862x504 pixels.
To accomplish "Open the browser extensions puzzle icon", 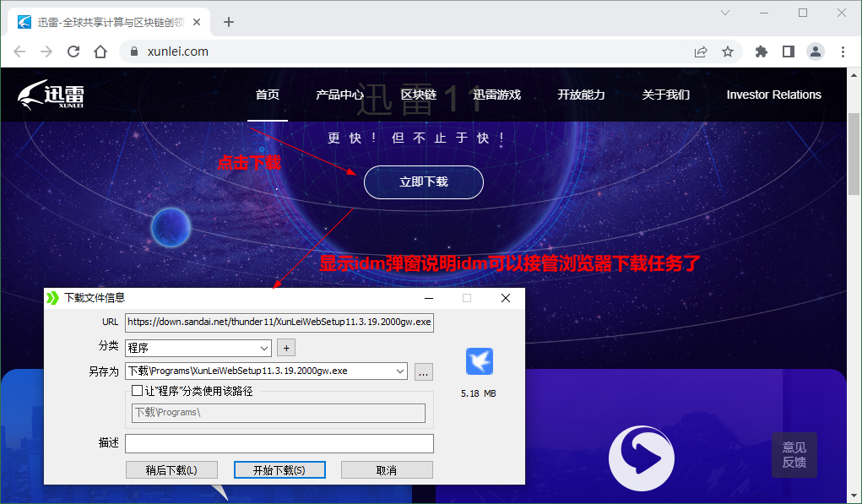I will coord(761,51).
